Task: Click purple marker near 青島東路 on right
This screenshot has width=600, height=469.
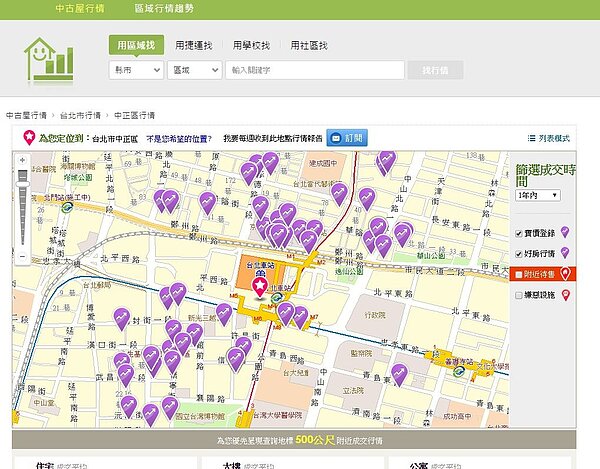Action: [x=399, y=375]
